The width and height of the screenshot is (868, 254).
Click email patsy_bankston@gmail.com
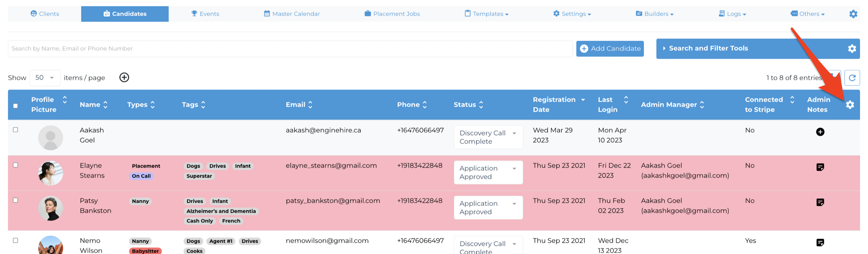(333, 201)
